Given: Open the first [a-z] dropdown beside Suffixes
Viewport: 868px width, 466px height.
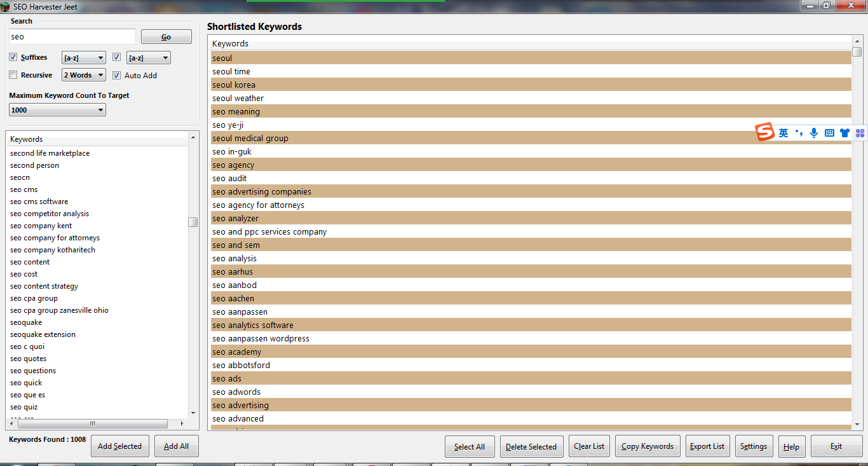Looking at the screenshot, I should [x=84, y=58].
